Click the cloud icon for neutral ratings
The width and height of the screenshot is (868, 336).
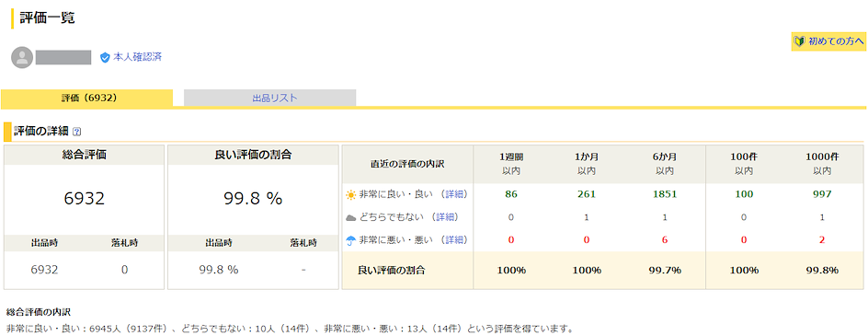pos(351,217)
